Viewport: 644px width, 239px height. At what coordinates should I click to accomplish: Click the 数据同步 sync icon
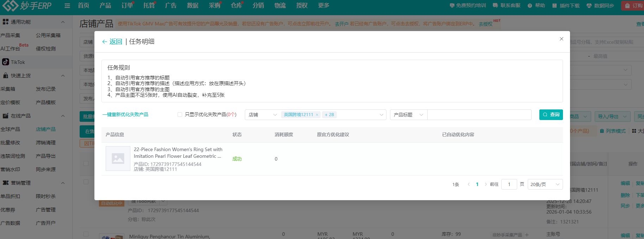(589, 6)
